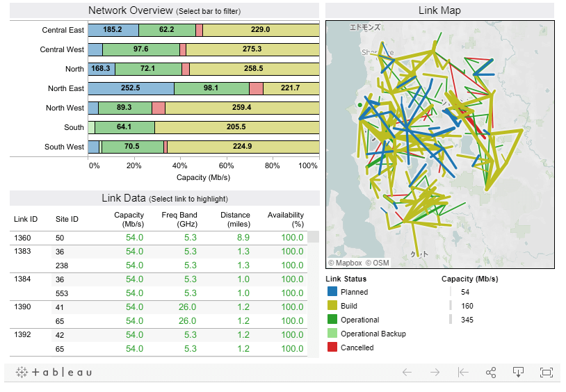Viewport: 566px width, 392px height.
Task: Open the Mapbox attribution link
Action: (x=345, y=263)
